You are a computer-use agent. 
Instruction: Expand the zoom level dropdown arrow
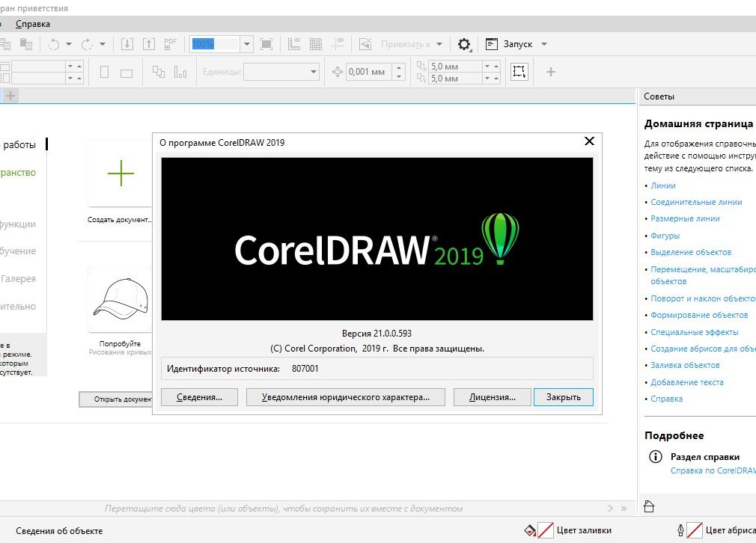(247, 44)
